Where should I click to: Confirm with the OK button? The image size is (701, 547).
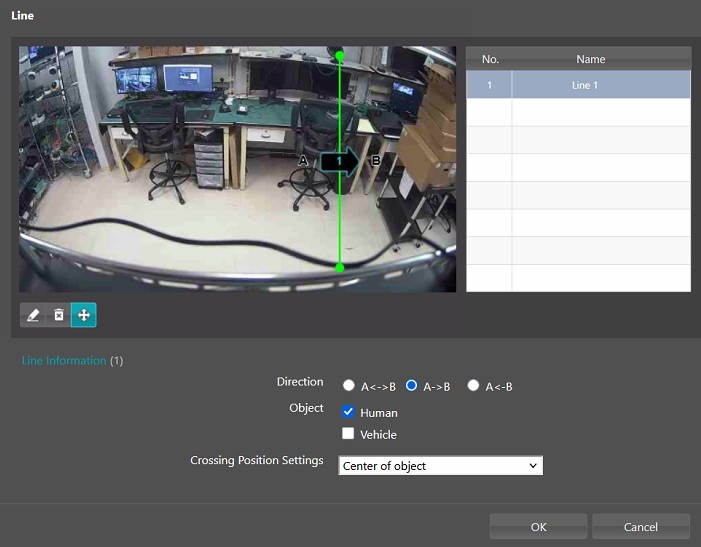[x=538, y=526]
